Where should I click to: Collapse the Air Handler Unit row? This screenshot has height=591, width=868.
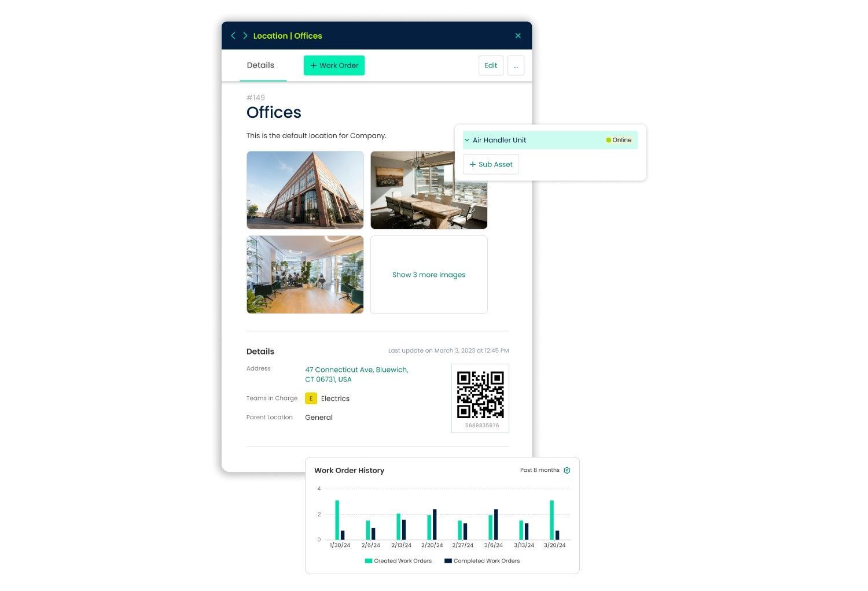point(467,140)
